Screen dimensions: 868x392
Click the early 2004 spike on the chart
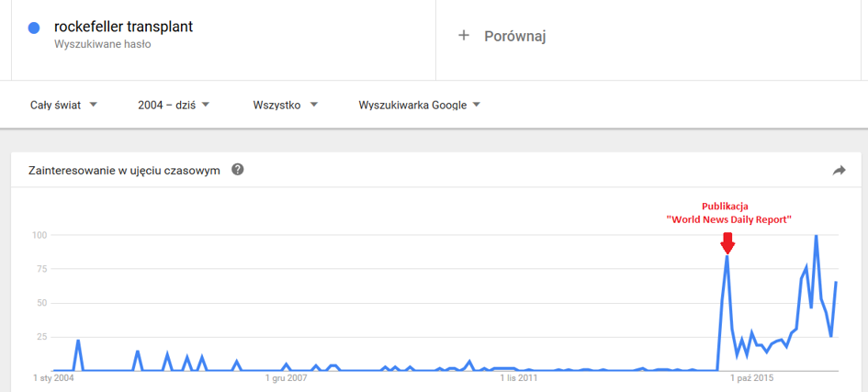coord(78,342)
